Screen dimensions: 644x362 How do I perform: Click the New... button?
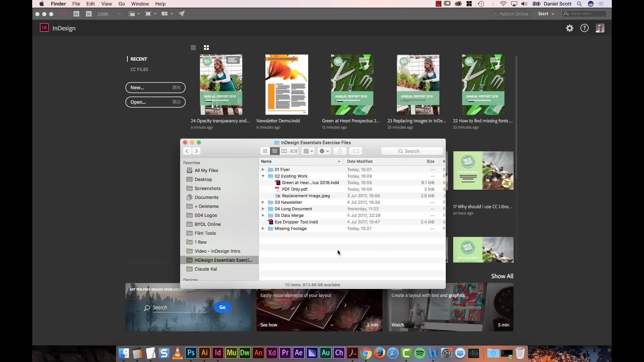pyautogui.click(x=155, y=87)
